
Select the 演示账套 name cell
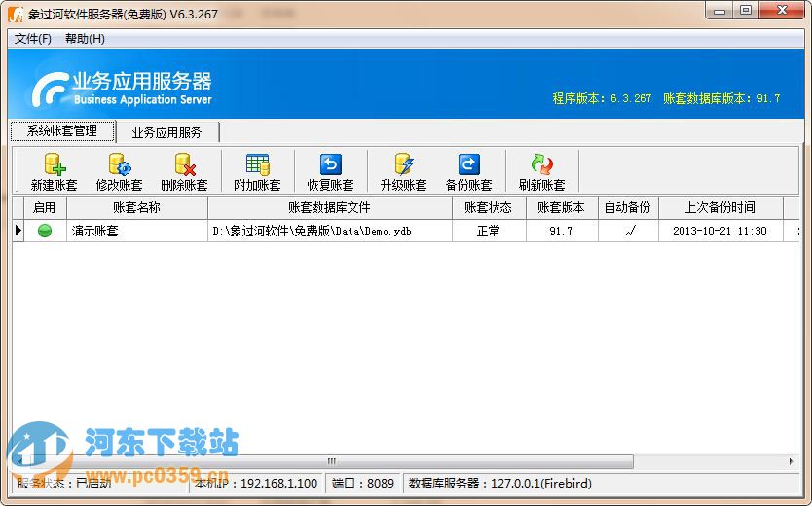coord(136,231)
